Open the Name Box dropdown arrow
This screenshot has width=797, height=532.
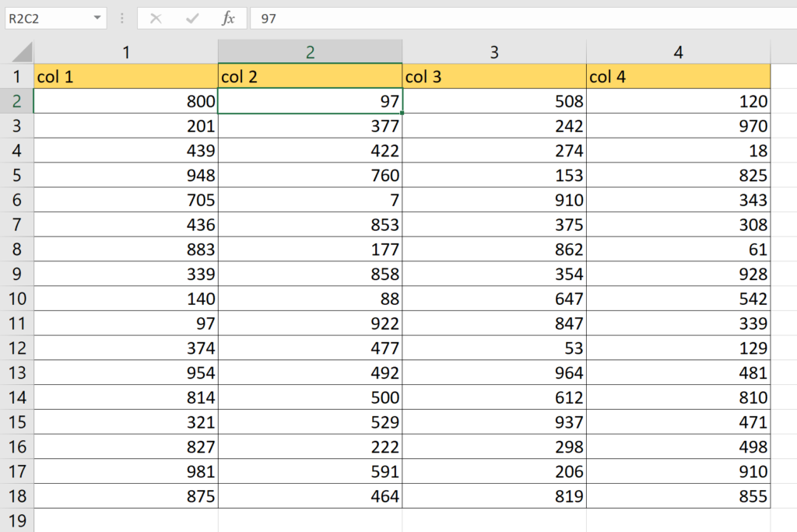(x=98, y=17)
